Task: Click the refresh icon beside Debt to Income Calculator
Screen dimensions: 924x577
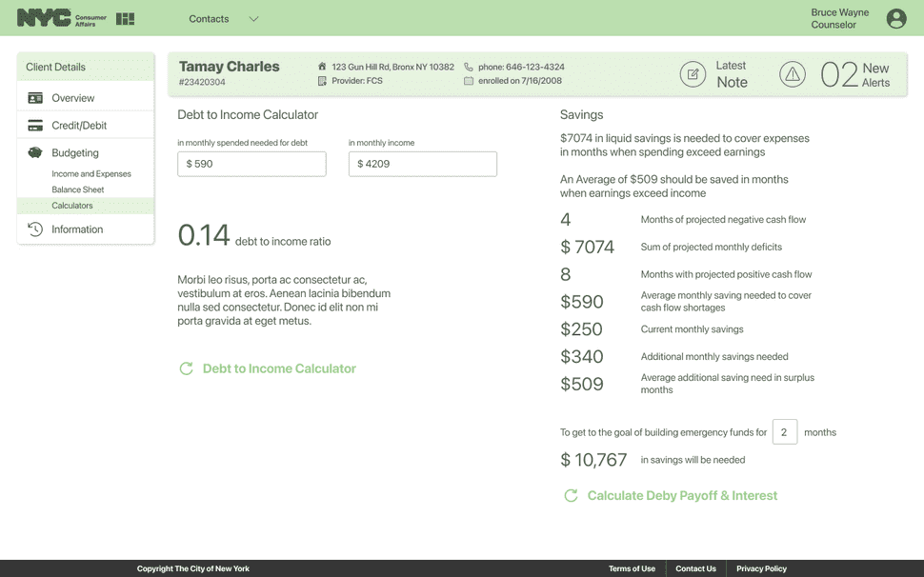Action: pyautogui.click(x=187, y=368)
